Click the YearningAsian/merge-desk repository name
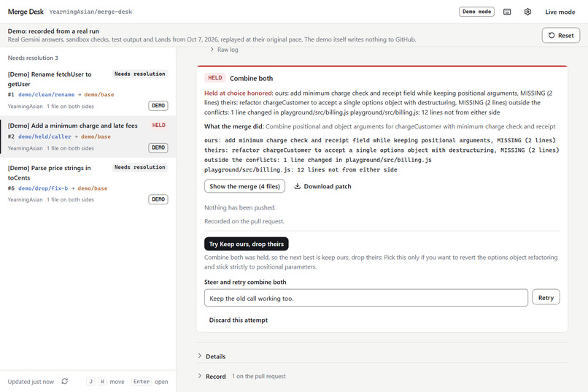The width and height of the screenshot is (588, 392). point(90,12)
